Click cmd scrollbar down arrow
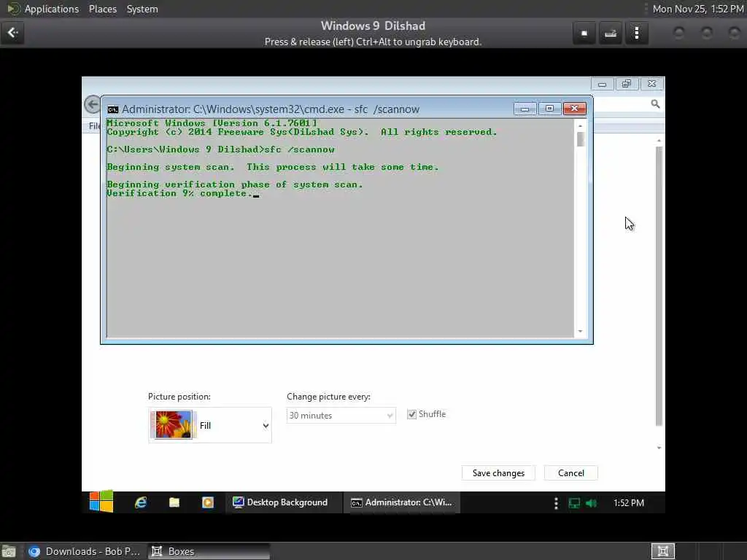This screenshot has height=560, width=747. [x=580, y=332]
